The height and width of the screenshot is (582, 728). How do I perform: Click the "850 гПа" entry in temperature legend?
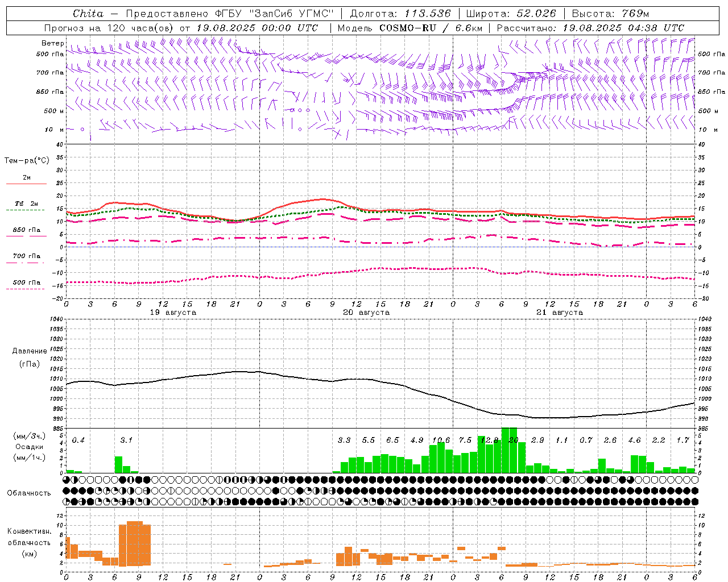coord(26,230)
